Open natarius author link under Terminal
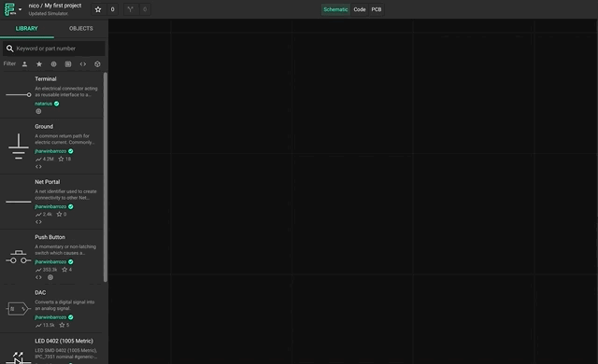This screenshot has width=598, height=364. coord(43,104)
